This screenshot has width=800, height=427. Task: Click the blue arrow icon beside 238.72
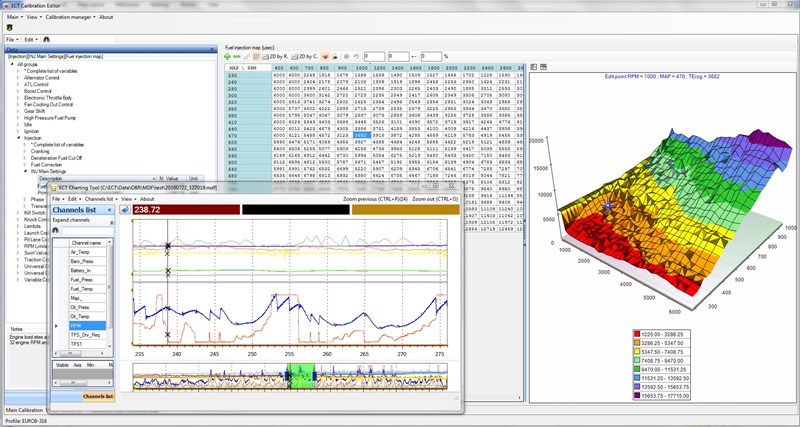coord(124,210)
